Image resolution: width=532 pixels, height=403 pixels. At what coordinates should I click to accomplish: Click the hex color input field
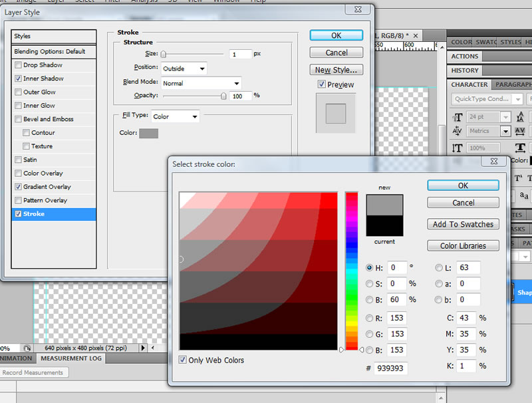[391, 368]
